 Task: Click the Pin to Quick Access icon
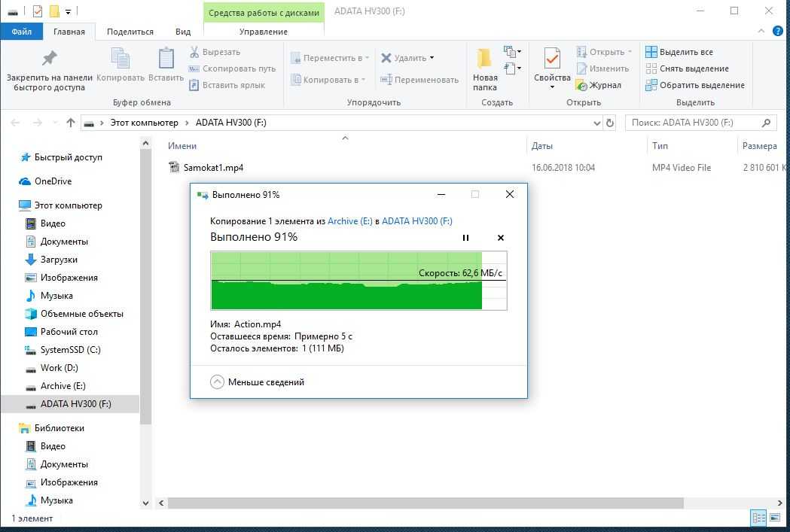49,59
